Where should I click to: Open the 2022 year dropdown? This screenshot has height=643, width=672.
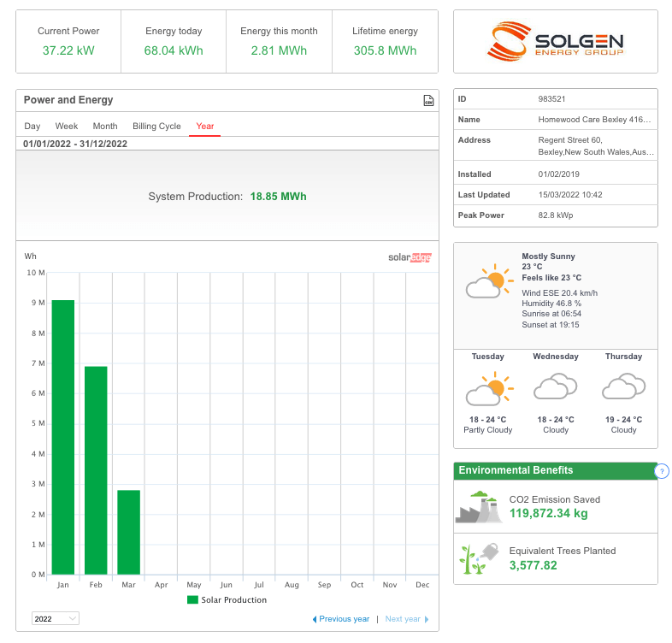56,618
